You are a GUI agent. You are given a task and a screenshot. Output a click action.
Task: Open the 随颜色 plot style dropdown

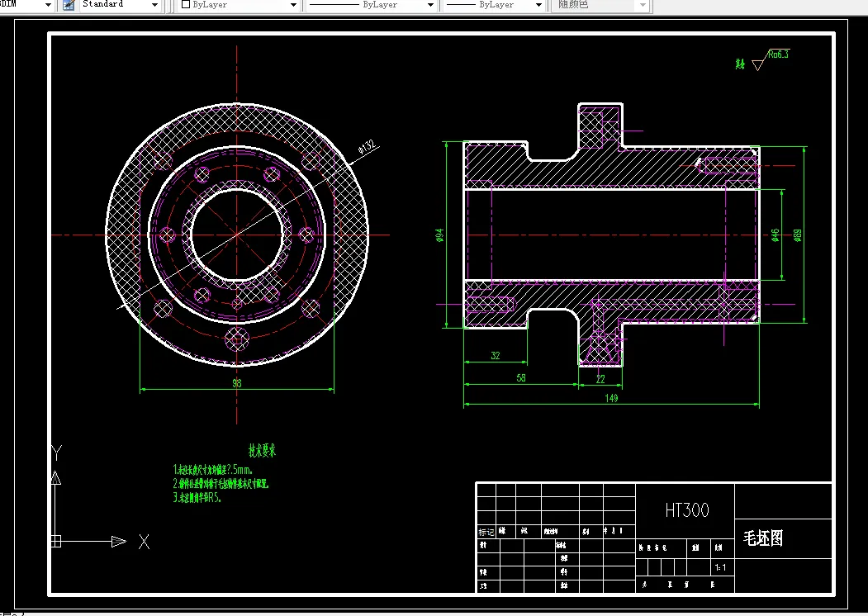pyautogui.click(x=643, y=5)
